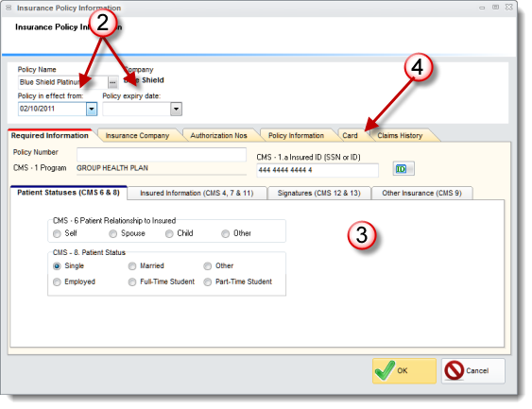Click the CMS 1.a Insured ID field

click(317, 170)
